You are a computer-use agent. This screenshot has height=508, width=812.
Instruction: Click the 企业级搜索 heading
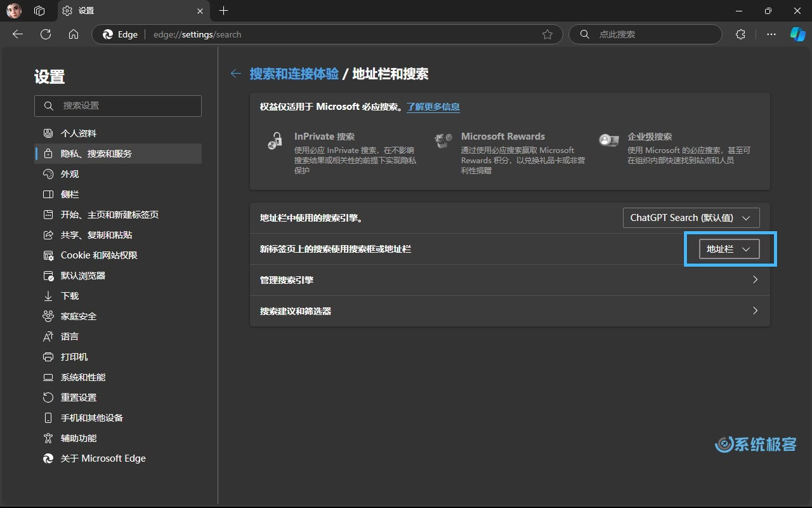point(650,137)
